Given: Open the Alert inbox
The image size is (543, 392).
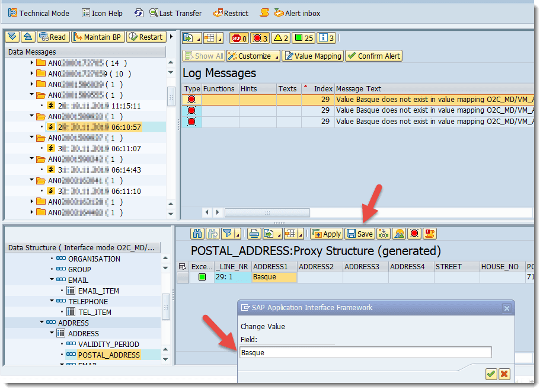Looking at the screenshot, I should 298,13.
